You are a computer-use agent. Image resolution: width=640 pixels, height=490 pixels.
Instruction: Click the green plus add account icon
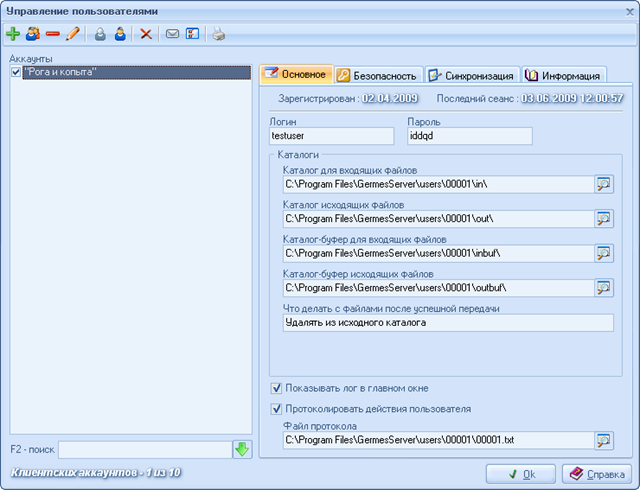[13, 34]
